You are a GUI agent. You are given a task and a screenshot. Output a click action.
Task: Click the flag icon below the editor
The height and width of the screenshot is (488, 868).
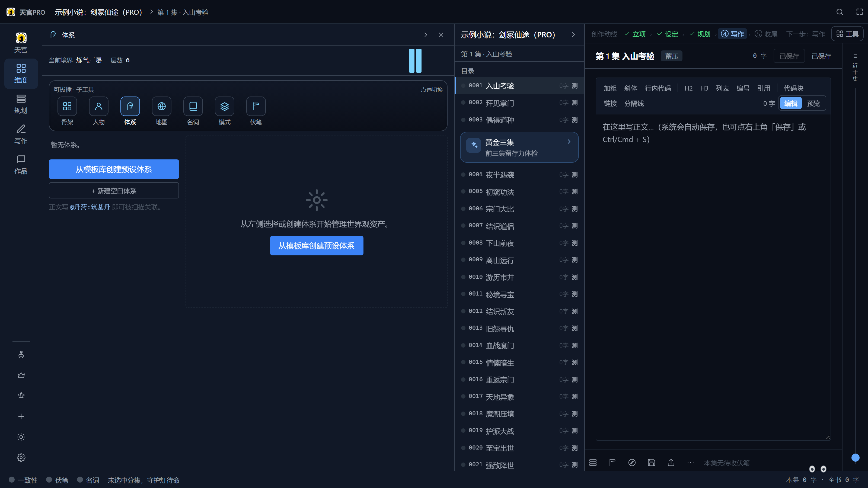(612, 463)
